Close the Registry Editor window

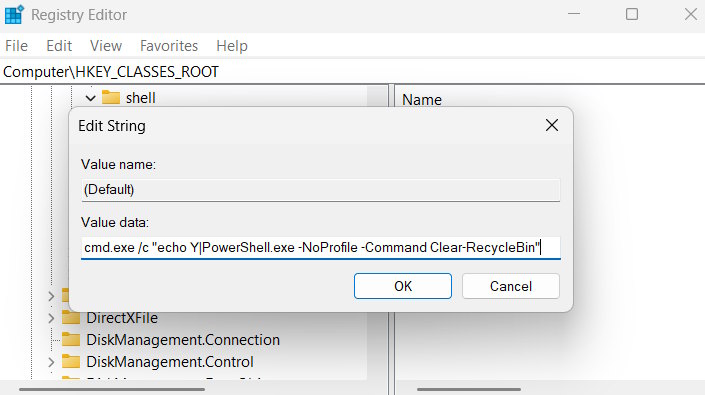click(x=691, y=14)
